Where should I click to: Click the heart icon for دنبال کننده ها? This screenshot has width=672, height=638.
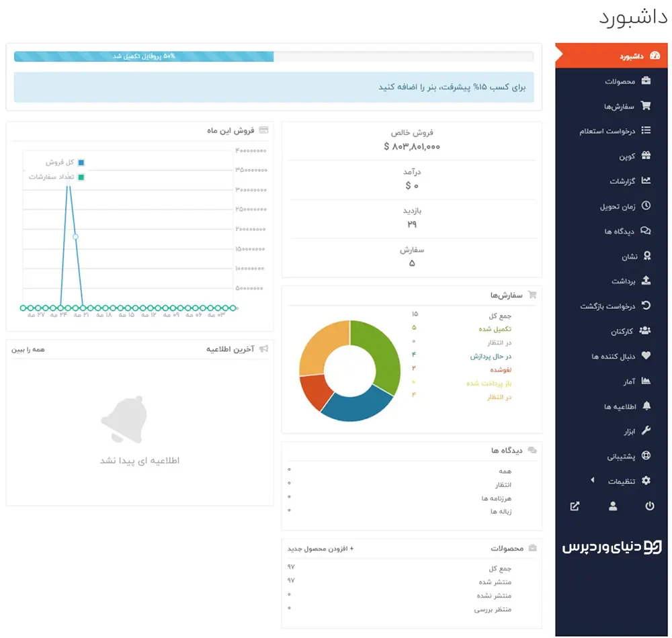(646, 355)
